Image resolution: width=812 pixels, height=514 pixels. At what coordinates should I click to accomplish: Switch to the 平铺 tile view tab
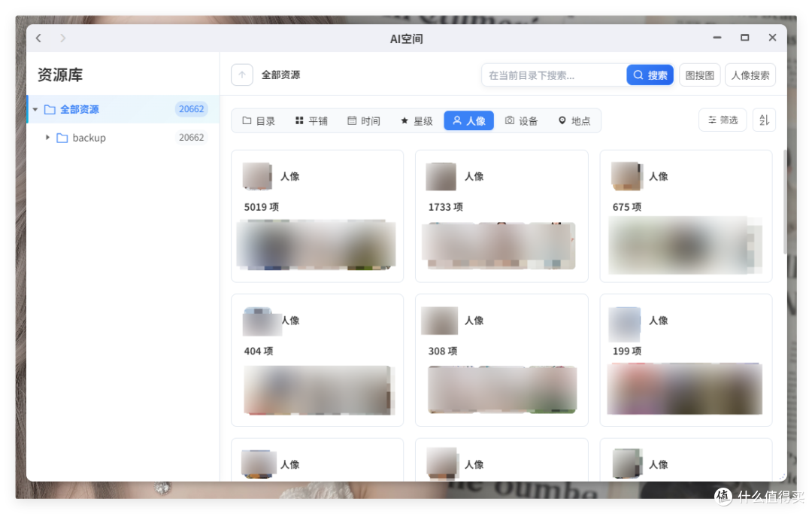[311, 120]
